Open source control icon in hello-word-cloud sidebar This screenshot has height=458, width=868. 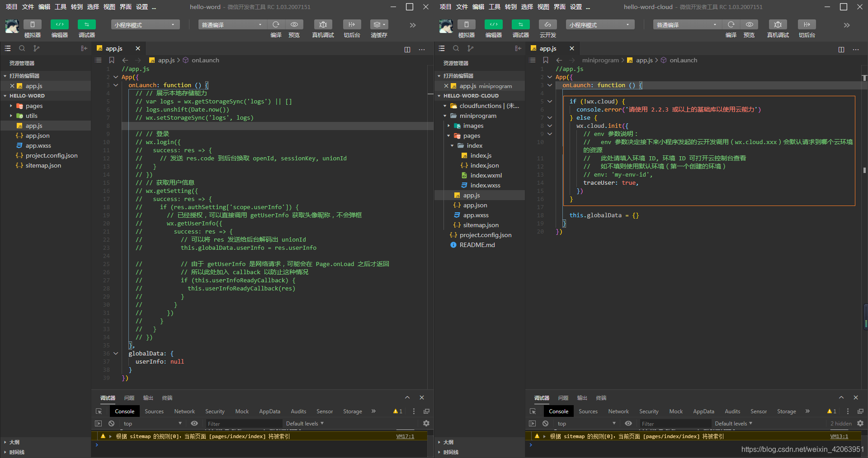471,48
